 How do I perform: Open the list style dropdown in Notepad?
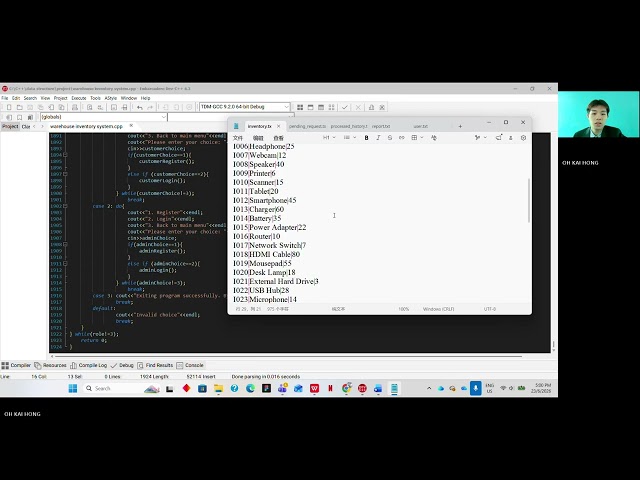pyautogui.click(x=350, y=138)
